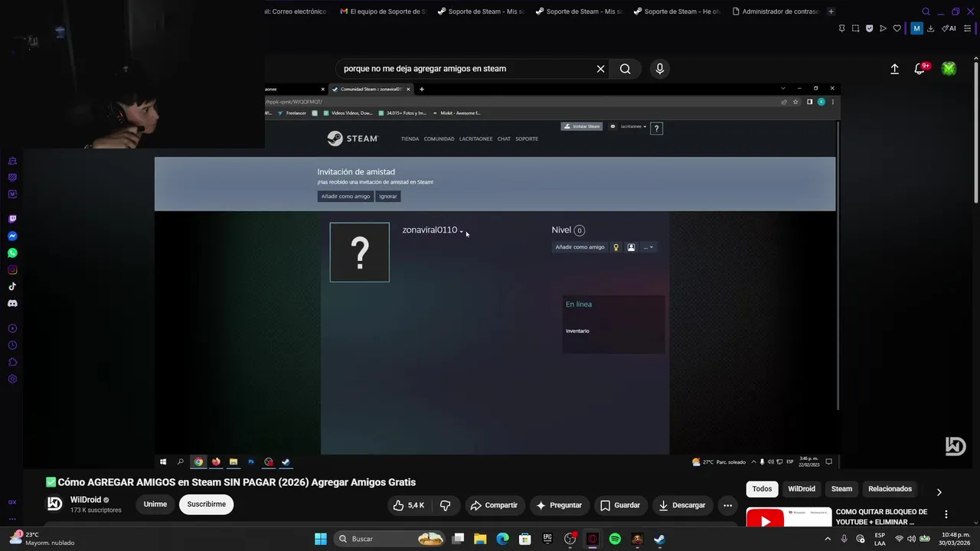Open sidebar Extensions cube icon

click(x=12, y=362)
